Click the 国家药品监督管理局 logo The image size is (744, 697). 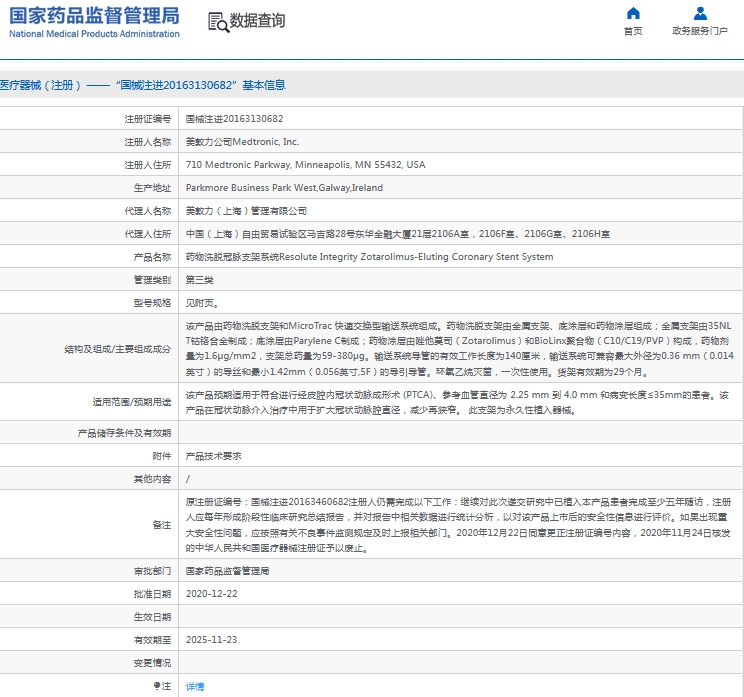tap(94, 16)
